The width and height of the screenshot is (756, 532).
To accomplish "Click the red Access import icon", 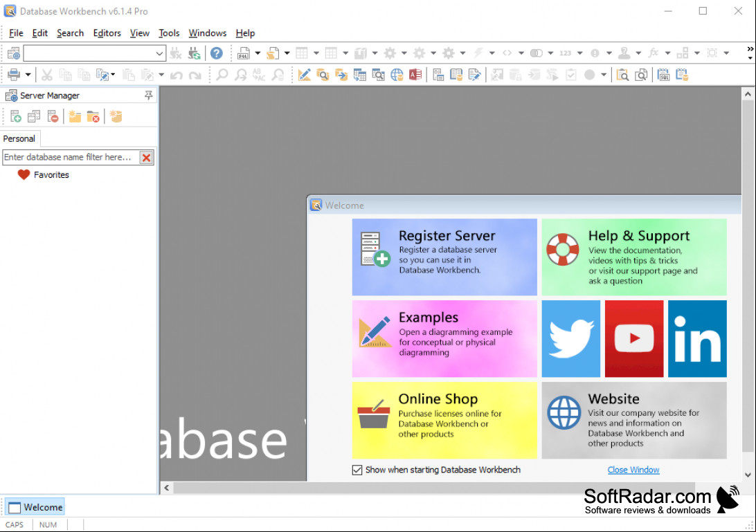I will pyautogui.click(x=415, y=75).
